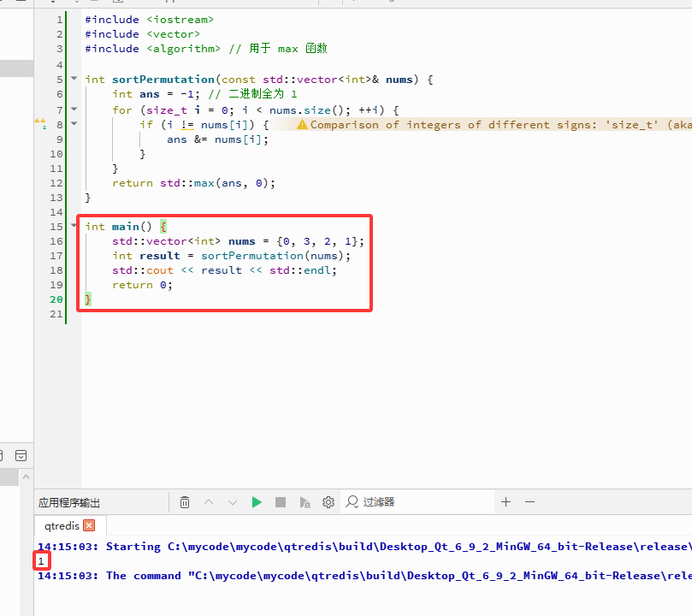Open output settings via the gear icon

(x=328, y=502)
